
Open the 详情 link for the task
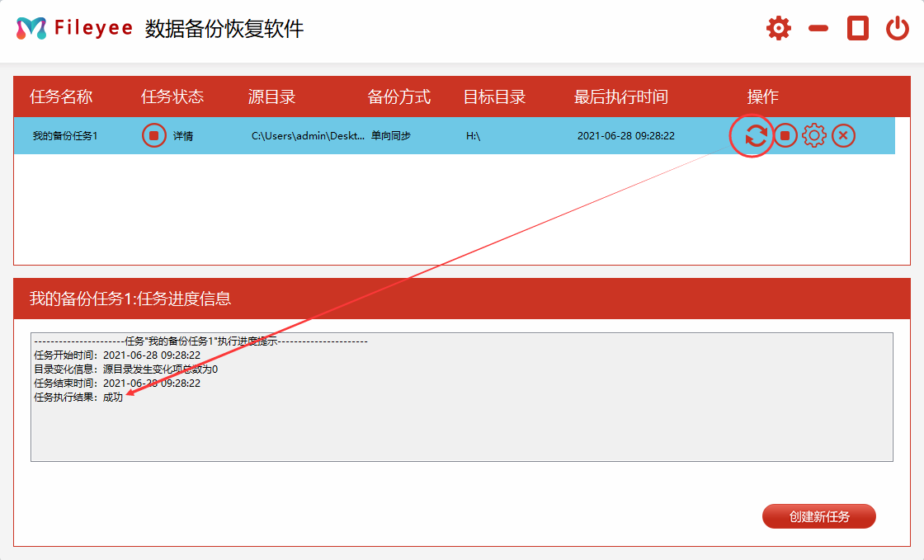click(x=183, y=136)
